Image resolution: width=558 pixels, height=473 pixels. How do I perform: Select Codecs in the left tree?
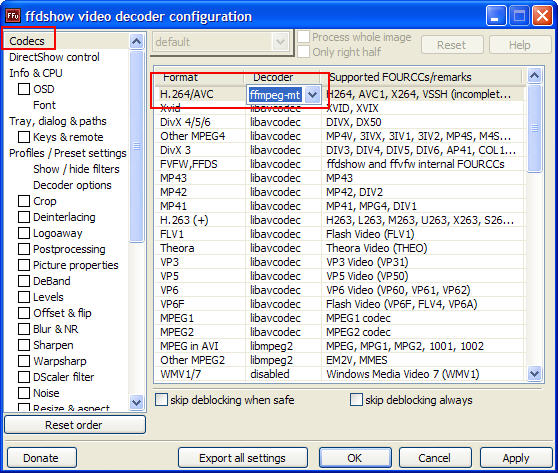click(27, 41)
